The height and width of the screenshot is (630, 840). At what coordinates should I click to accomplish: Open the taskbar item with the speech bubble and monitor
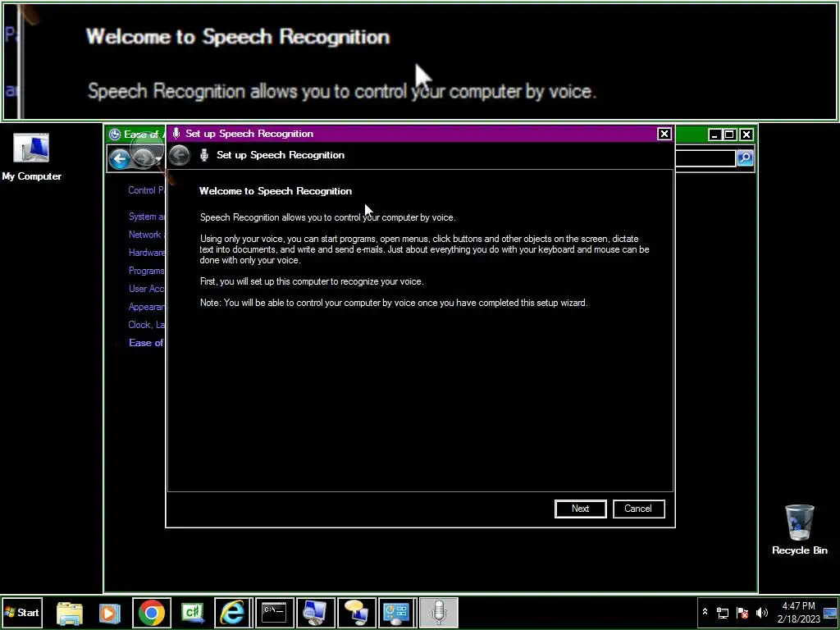click(x=356, y=613)
